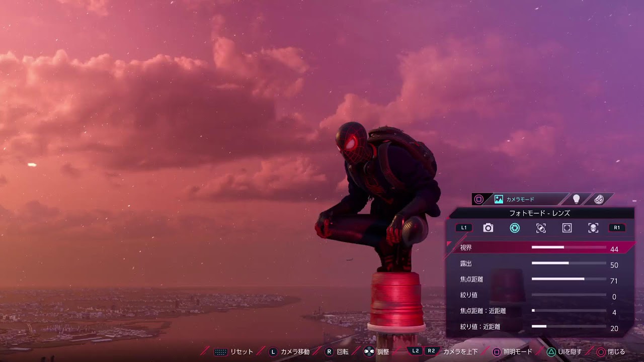Click the L2 trigger icon
644x362 pixels.
coord(415,351)
